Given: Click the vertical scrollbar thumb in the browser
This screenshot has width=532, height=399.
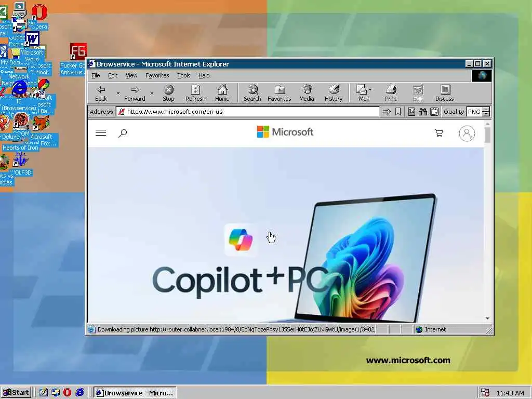Looking at the screenshot, I should click(487, 135).
